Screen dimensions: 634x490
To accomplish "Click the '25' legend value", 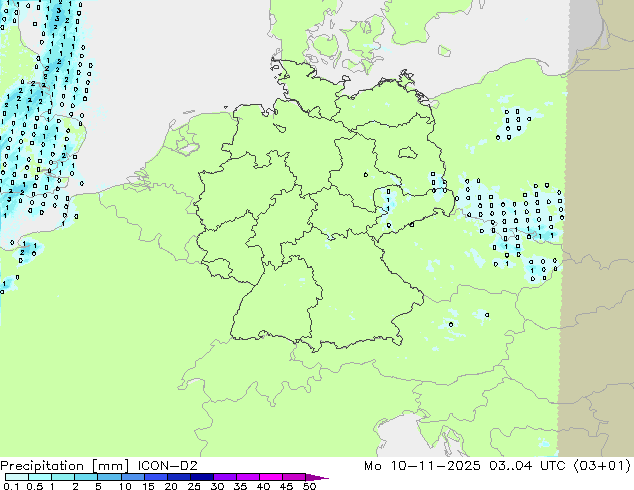I will 194,486.
